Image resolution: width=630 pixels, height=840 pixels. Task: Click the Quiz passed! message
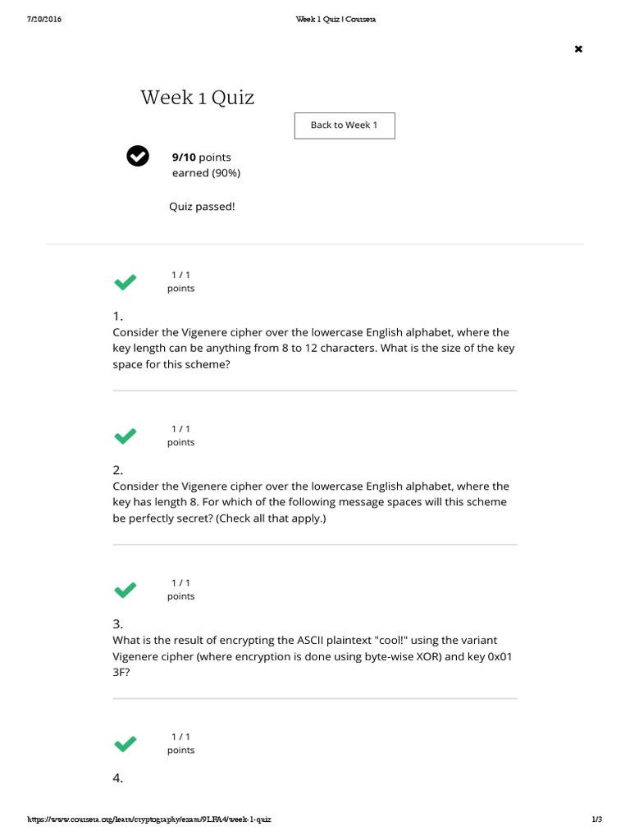(x=202, y=207)
